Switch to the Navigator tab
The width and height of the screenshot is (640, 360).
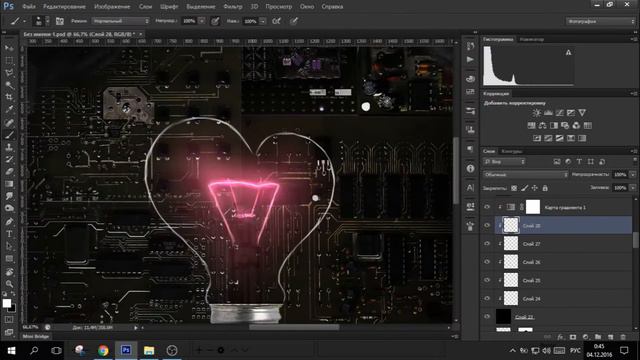point(531,39)
